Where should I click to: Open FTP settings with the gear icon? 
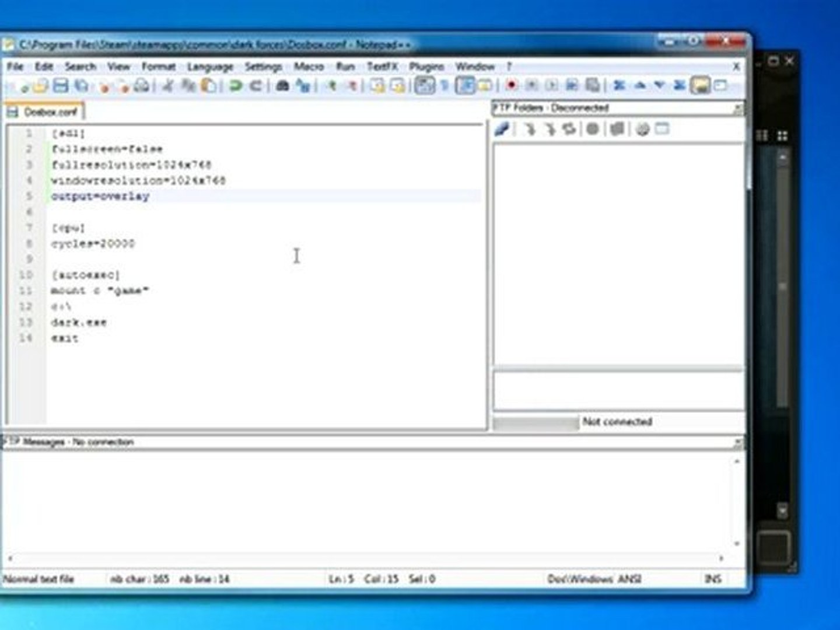point(642,129)
